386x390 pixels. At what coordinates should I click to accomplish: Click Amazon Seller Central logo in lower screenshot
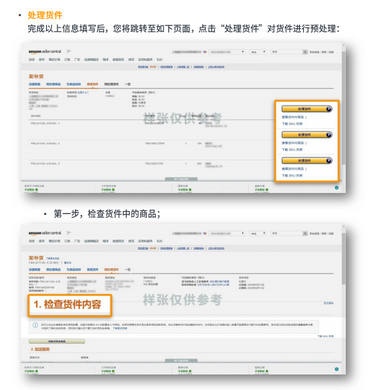click(x=45, y=233)
